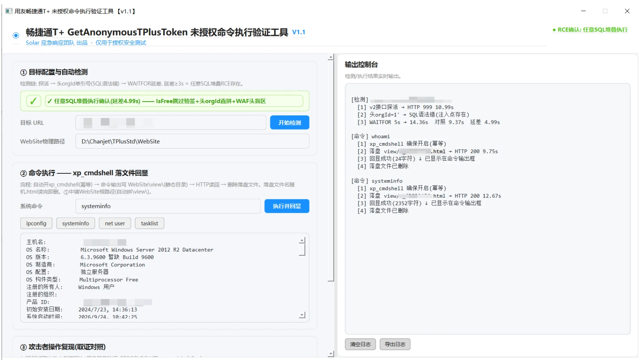Click the down arrow of the left panel scrollbar
The height and width of the screenshot is (360, 644).
[x=331, y=354]
